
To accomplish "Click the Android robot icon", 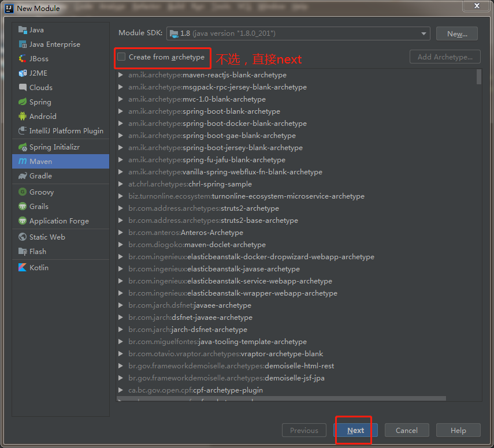I will (23, 116).
